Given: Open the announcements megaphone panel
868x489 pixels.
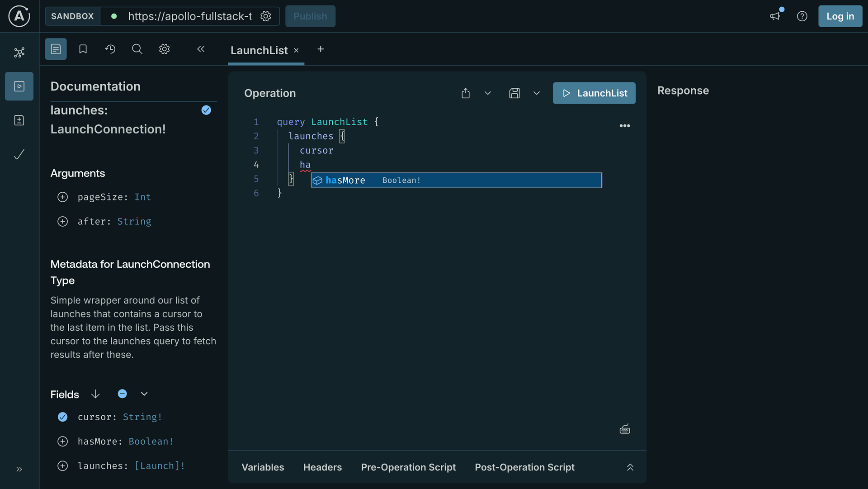Looking at the screenshot, I should (775, 16).
